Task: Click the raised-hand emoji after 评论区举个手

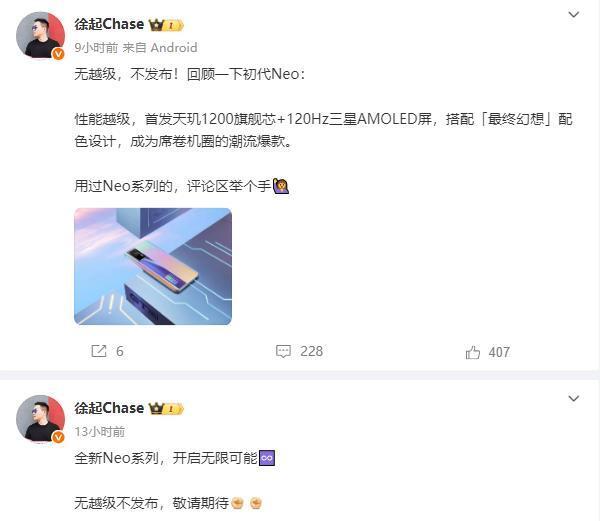Action: pyautogui.click(x=281, y=187)
